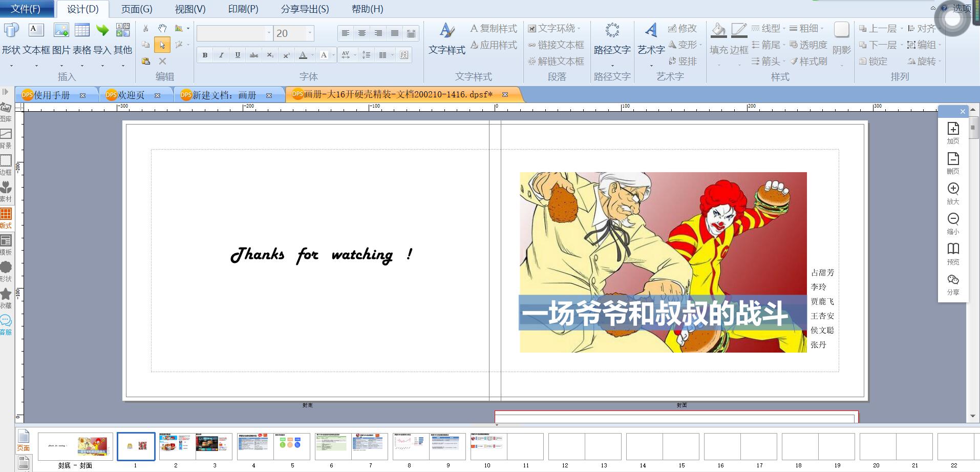Viewport: 980px width, 472px height.
Task: Click the 删页 delete page icon
Action: [x=953, y=163]
